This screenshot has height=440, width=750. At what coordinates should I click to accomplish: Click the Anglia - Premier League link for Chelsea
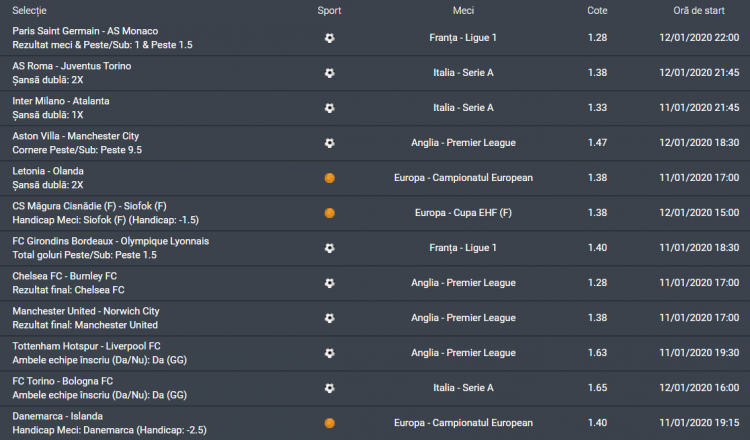pyautogui.click(x=463, y=283)
